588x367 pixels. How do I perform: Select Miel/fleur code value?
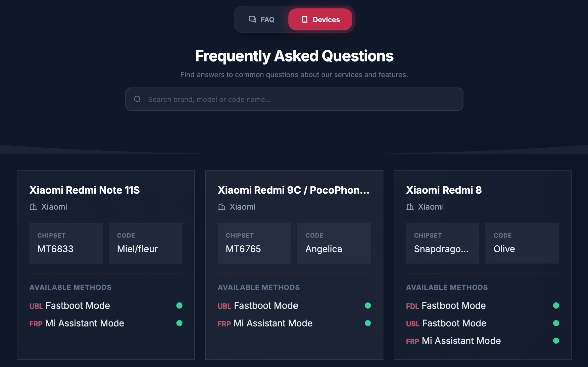[137, 249]
